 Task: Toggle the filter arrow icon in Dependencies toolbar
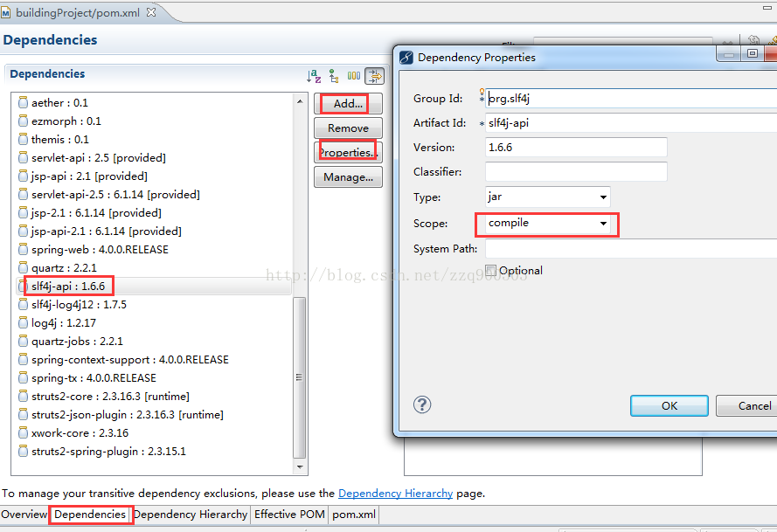[x=375, y=76]
